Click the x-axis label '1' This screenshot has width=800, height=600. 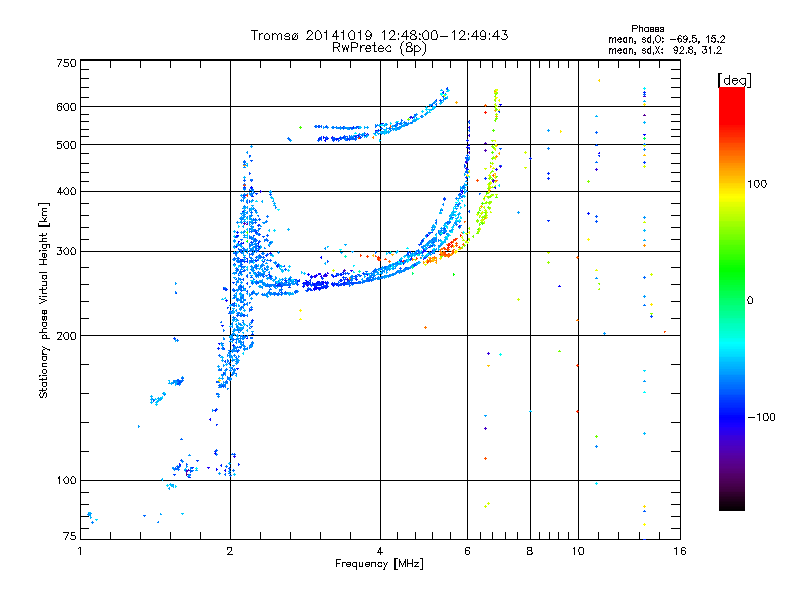(x=80, y=551)
